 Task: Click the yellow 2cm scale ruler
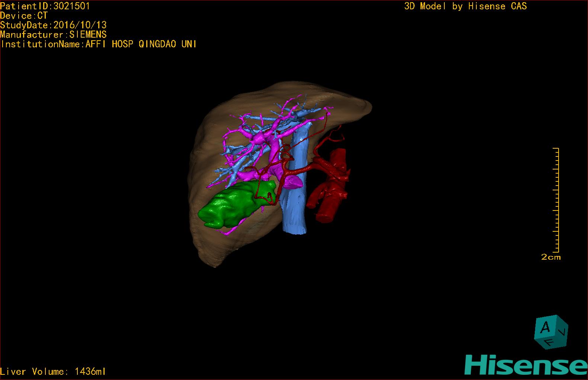pyautogui.click(x=556, y=200)
